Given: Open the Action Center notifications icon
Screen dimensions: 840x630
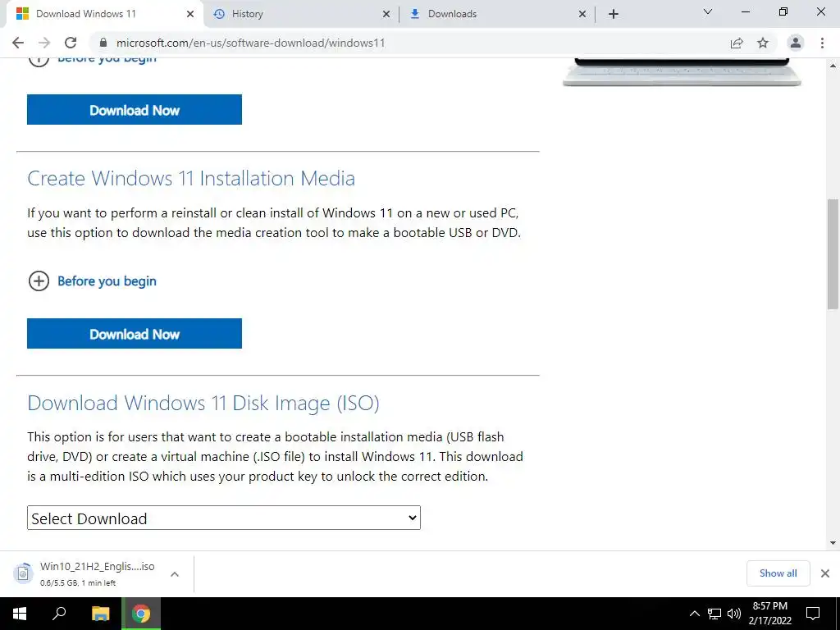Looking at the screenshot, I should 813,614.
